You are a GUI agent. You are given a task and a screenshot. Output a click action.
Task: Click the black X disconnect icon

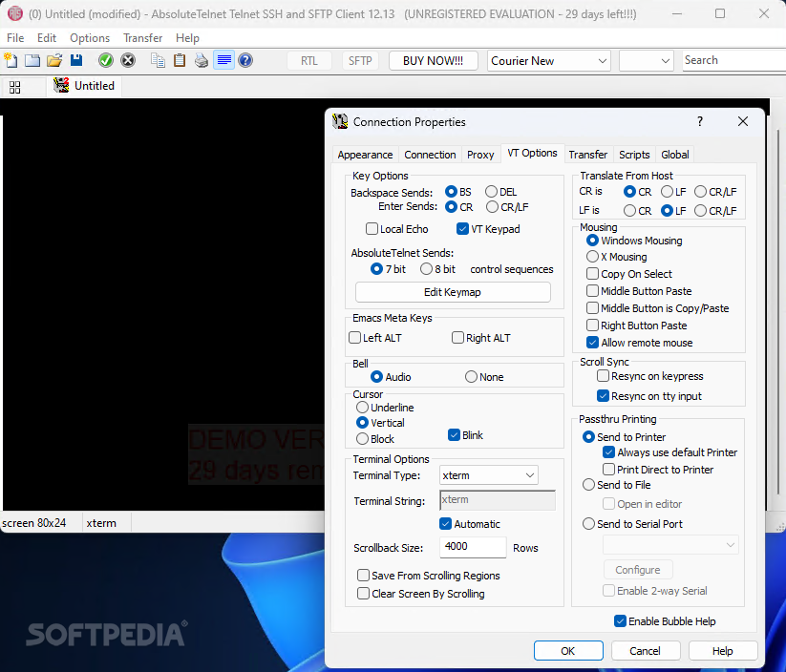click(128, 61)
